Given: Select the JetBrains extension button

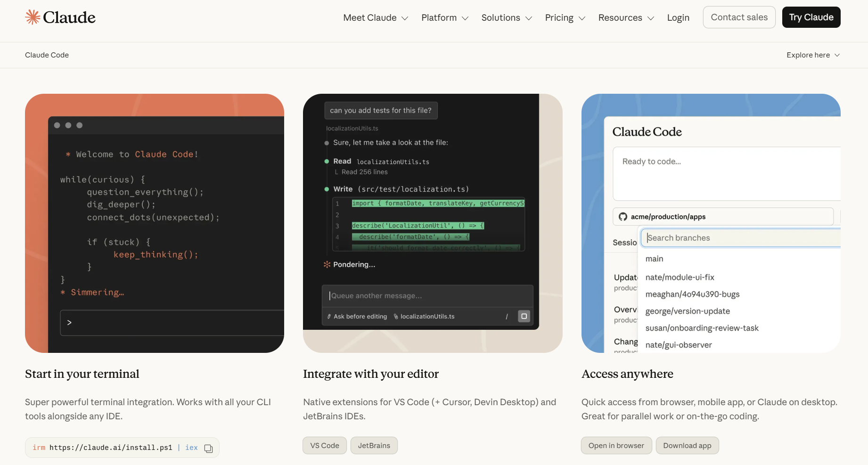Looking at the screenshot, I should click(374, 446).
